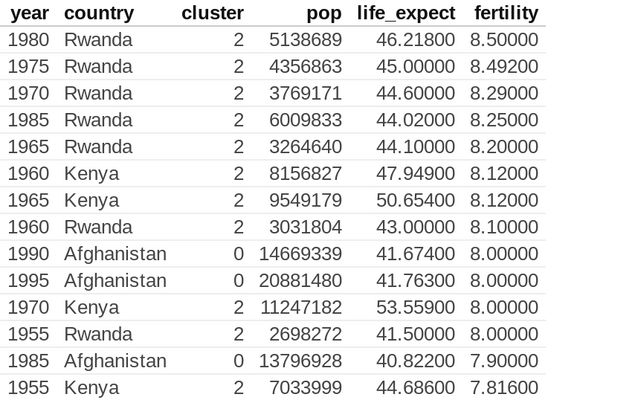Click life expectancy value 46.21800

tap(407, 40)
